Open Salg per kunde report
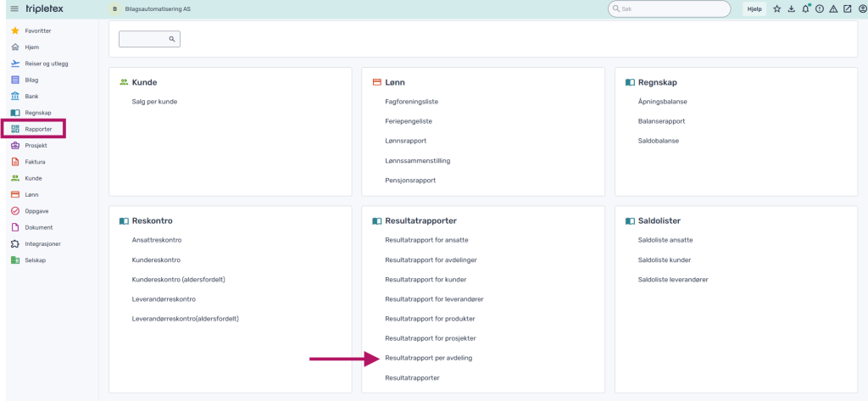The height and width of the screenshot is (401, 868). pyautogui.click(x=154, y=102)
